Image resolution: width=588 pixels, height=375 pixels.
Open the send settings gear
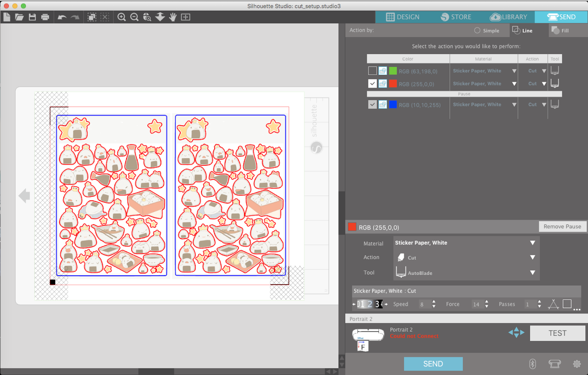(x=577, y=364)
